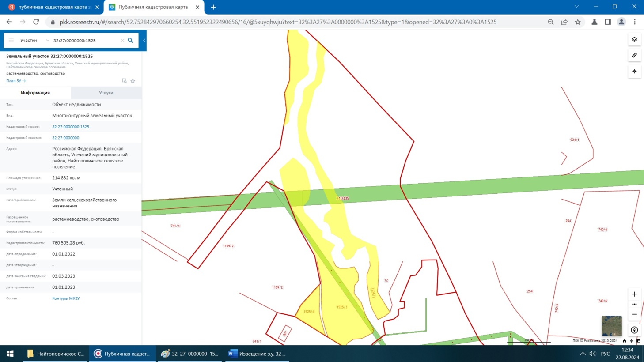Open the three-dots zoom options

(x=634, y=304)
